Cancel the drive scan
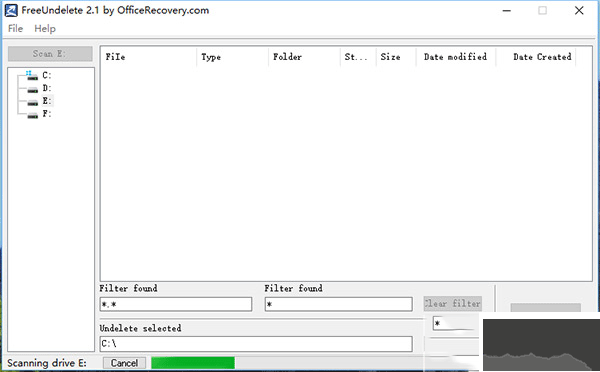This screenshot has width=600, height=372. pyautogui.click(x=124, y=363)
